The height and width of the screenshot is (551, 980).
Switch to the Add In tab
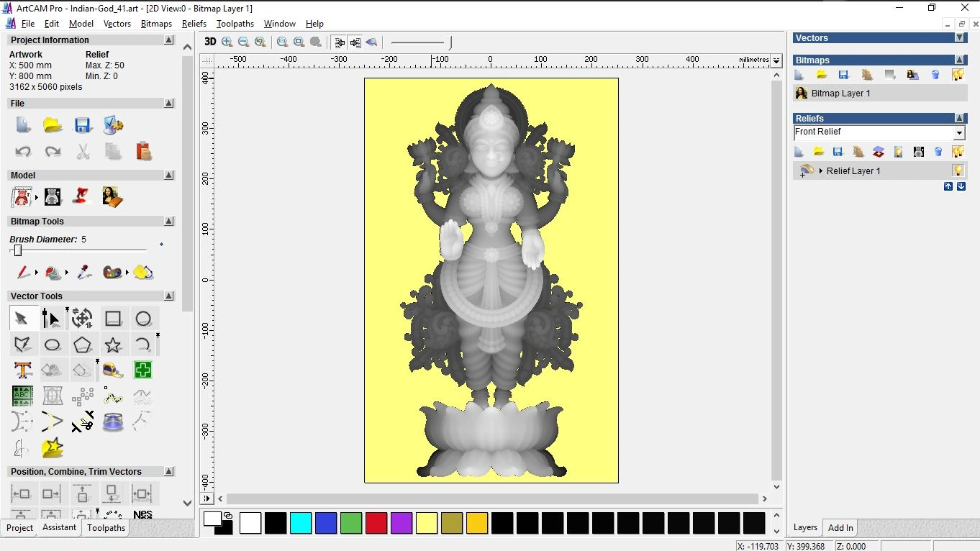[x=840, y=527]
